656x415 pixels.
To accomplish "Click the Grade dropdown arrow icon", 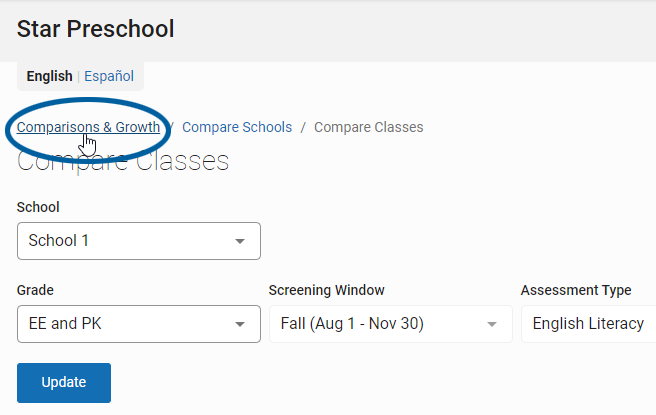I will click(x=240, y=324).
